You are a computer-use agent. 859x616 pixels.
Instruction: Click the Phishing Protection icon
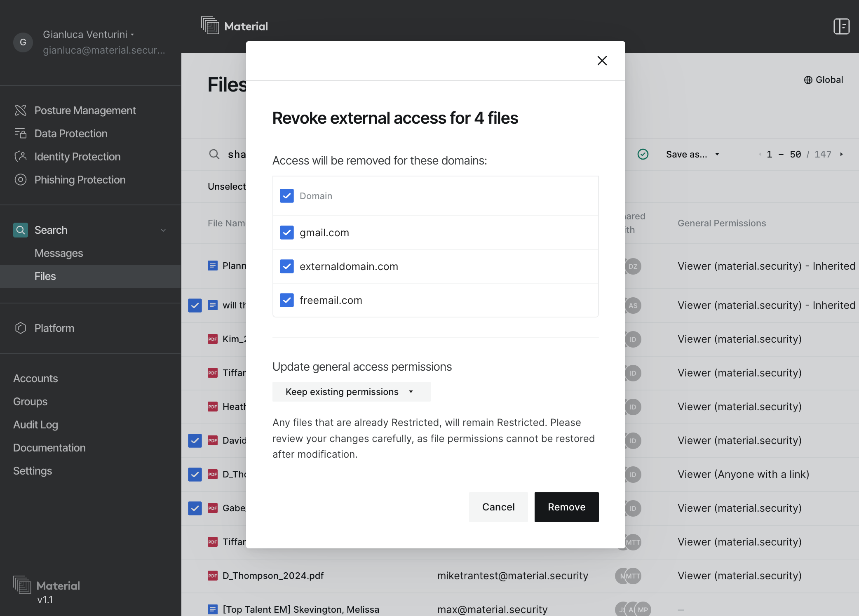coord(21,180)
